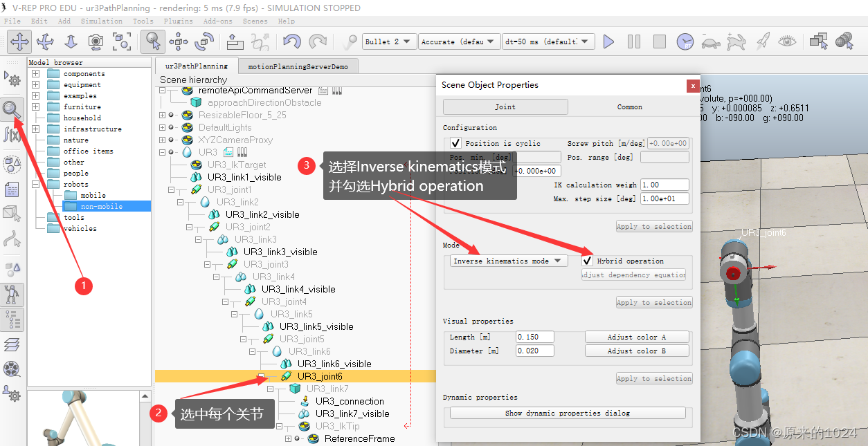Select the camera shift tool
Screen dimensions: 868x446
(x=71, y=41)
